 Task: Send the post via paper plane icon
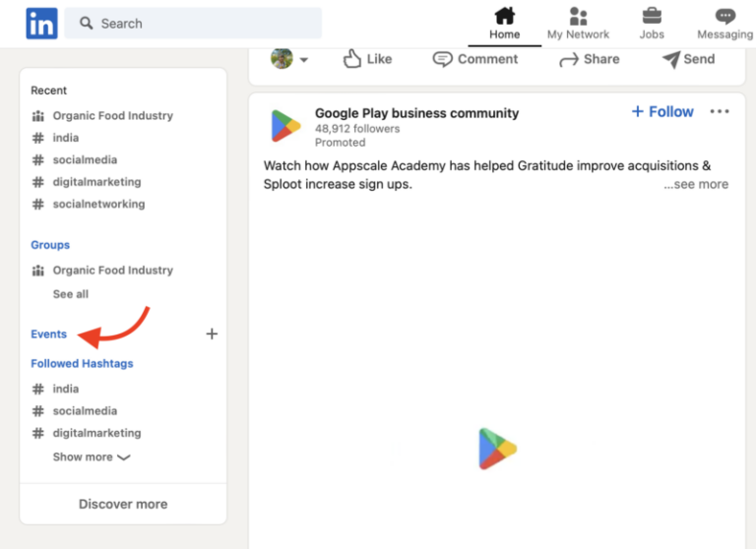tap(688, 59)
